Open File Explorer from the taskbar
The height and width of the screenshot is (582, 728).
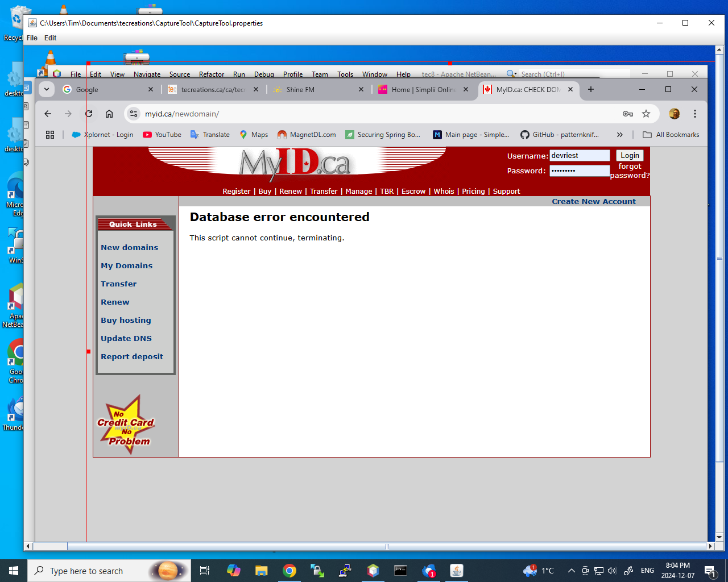[261, 571]
